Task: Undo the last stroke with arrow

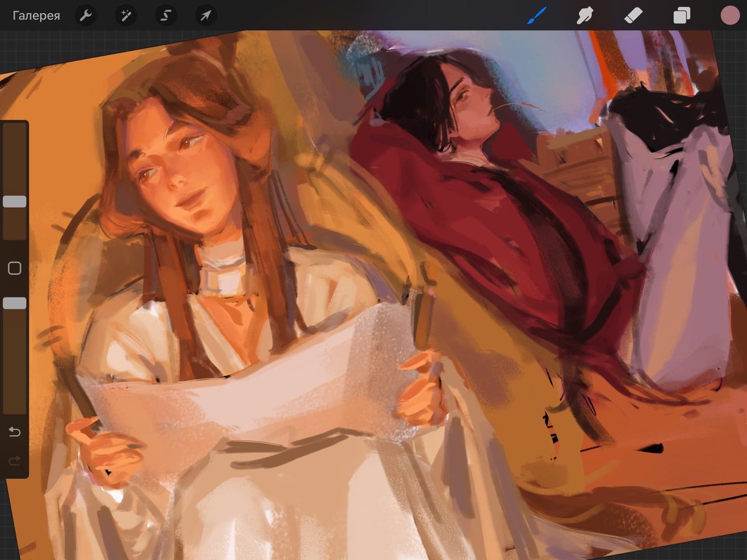Action: [14, 432]
